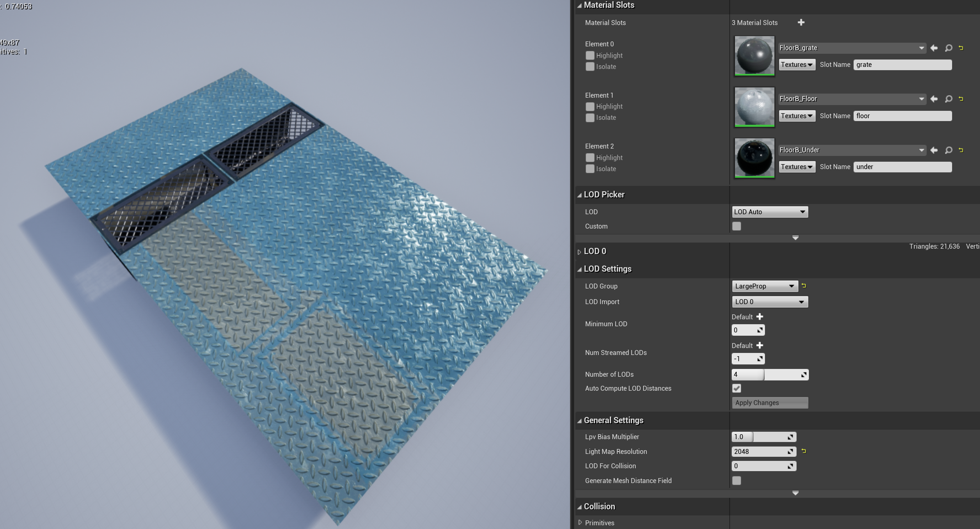Collapse the LOD Picker section
980x529 pixels.
pyautogui.click(x=579, y=195)
